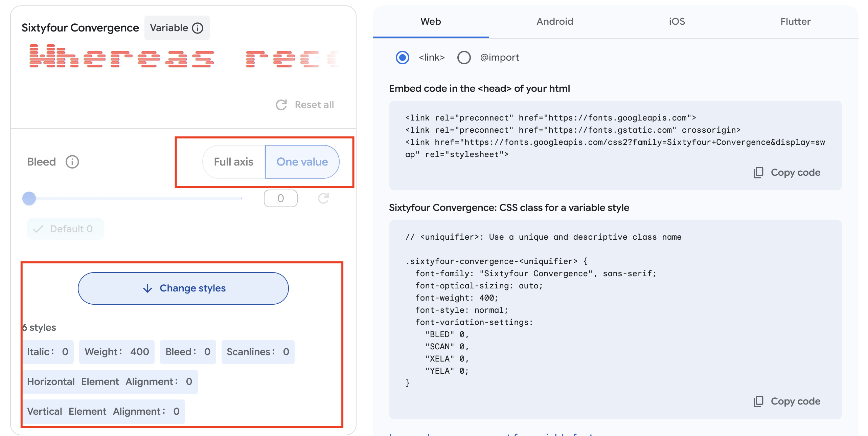Click the "SCAN" 0 code line
Screen dimensions: 868x436
tap(447, 347)
